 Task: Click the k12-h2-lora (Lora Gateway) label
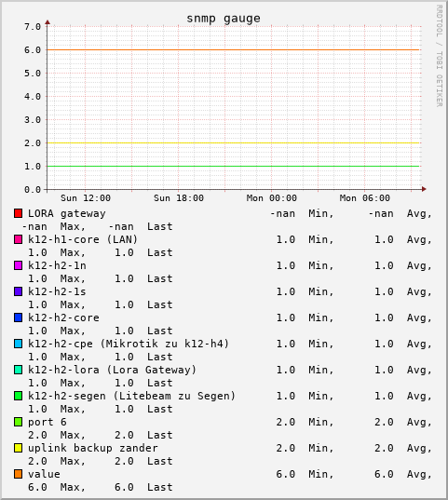[112, 370]
